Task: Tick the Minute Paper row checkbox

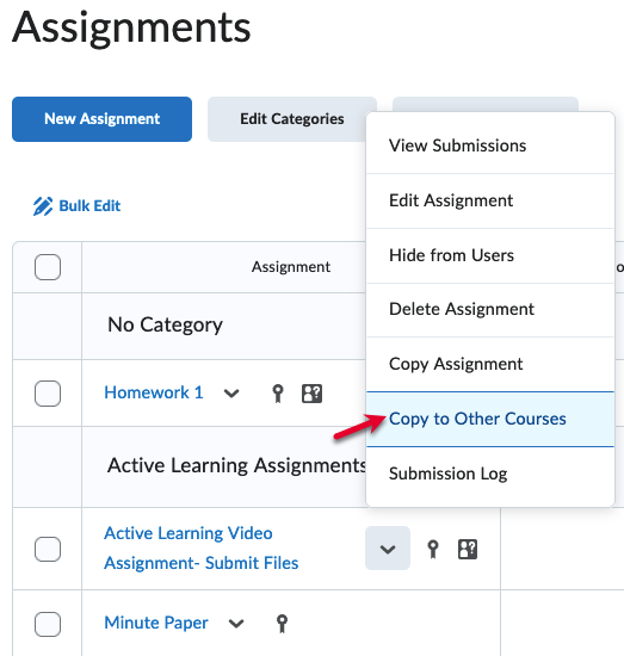Action: 47,624
